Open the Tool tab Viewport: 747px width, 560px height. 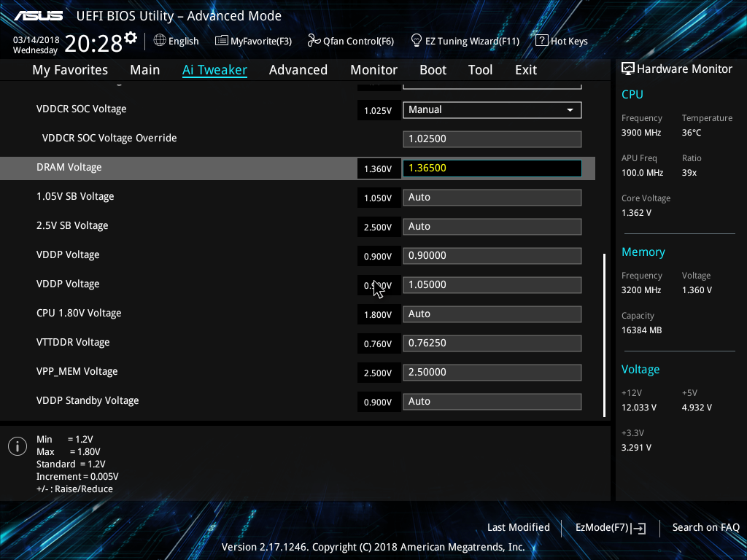click(480, 70)
